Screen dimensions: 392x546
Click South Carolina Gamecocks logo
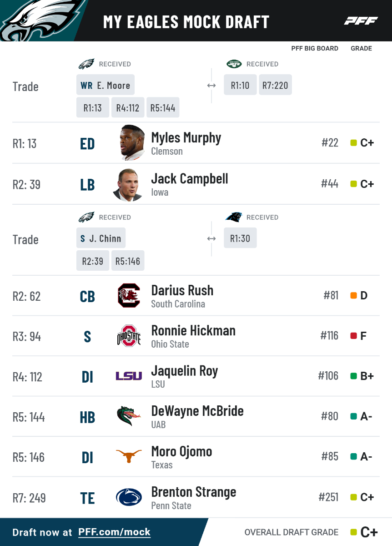point(129,296)
